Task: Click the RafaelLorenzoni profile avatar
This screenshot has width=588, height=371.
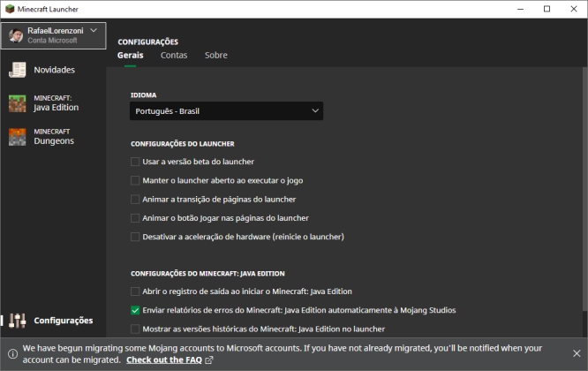Action: [16, 35]
